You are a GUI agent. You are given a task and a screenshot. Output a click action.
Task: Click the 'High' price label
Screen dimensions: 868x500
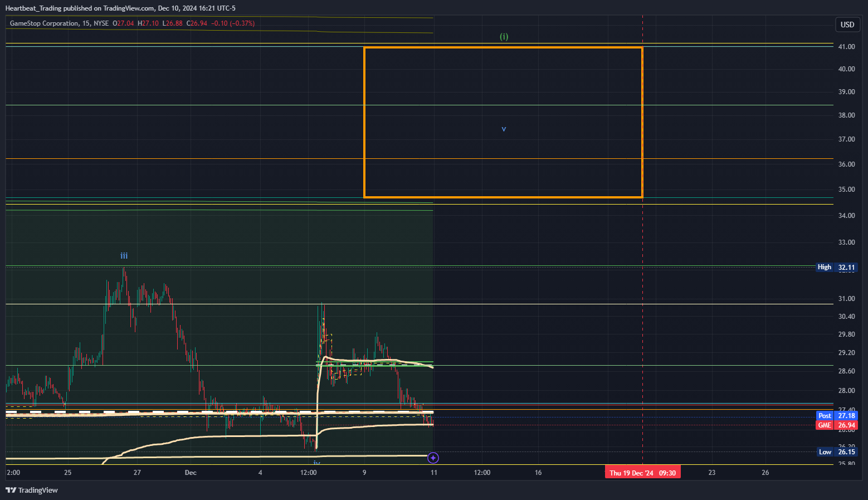(825, 267)
